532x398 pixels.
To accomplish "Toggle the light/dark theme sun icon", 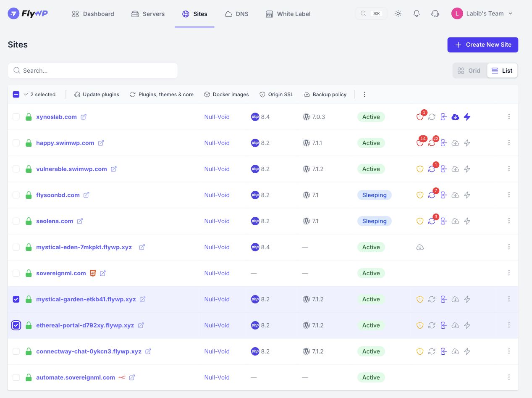I will [398, 13].
